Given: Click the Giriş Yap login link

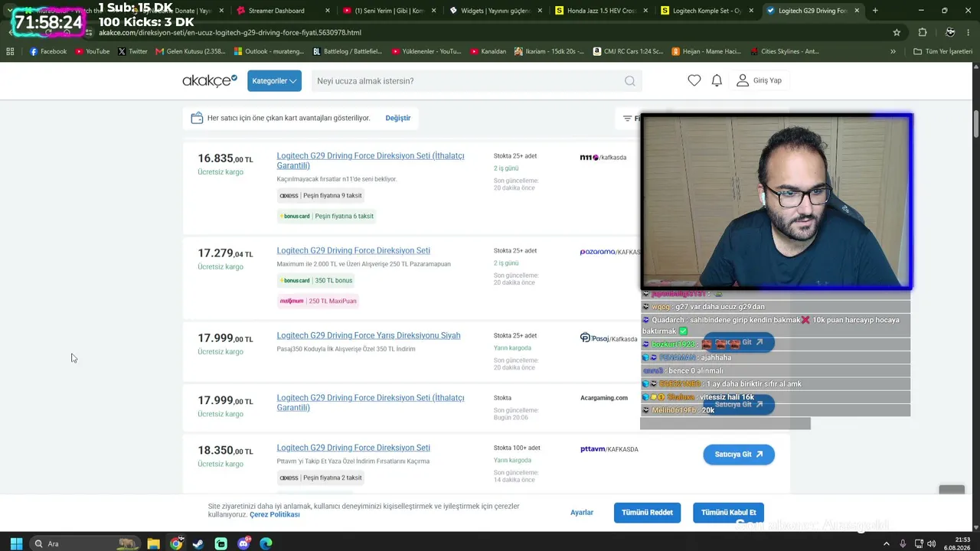Looking at the screenshot, I should (759, 80).
